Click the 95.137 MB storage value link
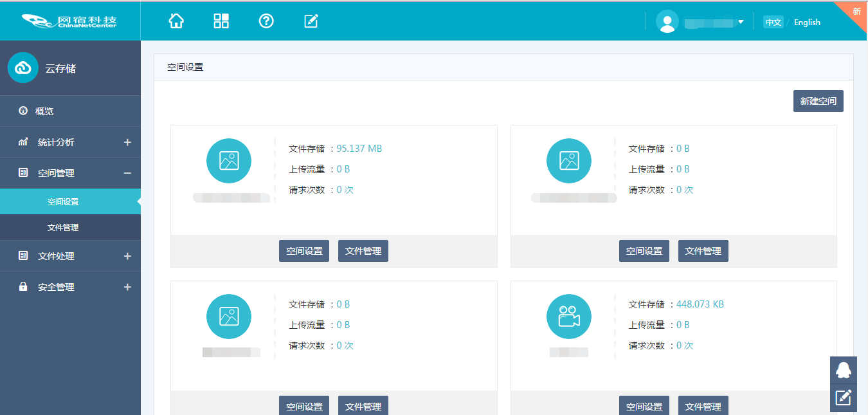The height and width of the screenshot is (415, 868). click(359, 148)
